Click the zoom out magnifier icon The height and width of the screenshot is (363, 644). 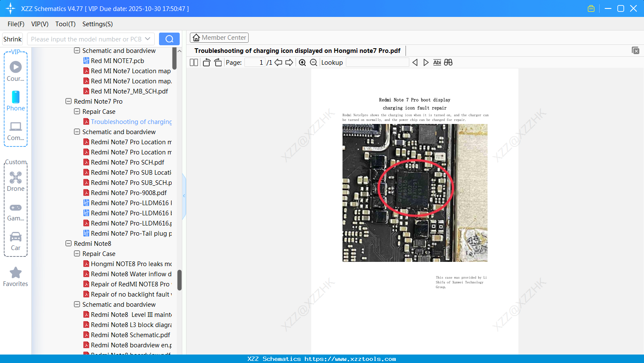(313, 63)
